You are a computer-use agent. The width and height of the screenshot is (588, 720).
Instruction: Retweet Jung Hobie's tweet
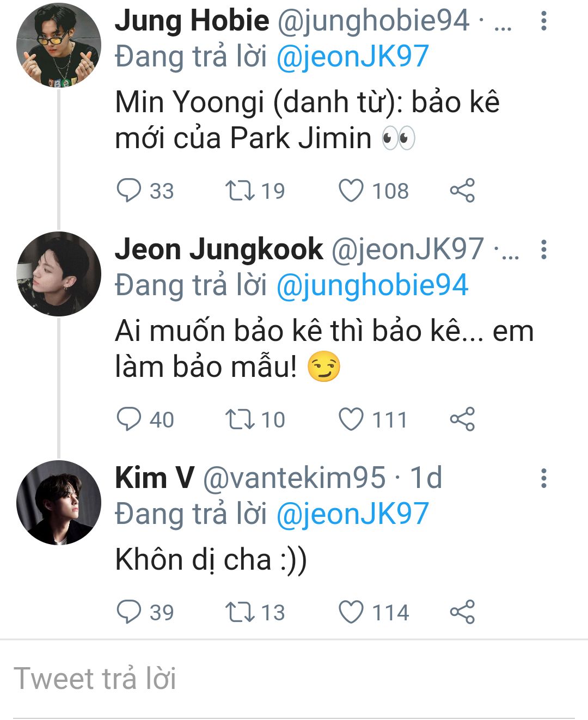[240, 191]
